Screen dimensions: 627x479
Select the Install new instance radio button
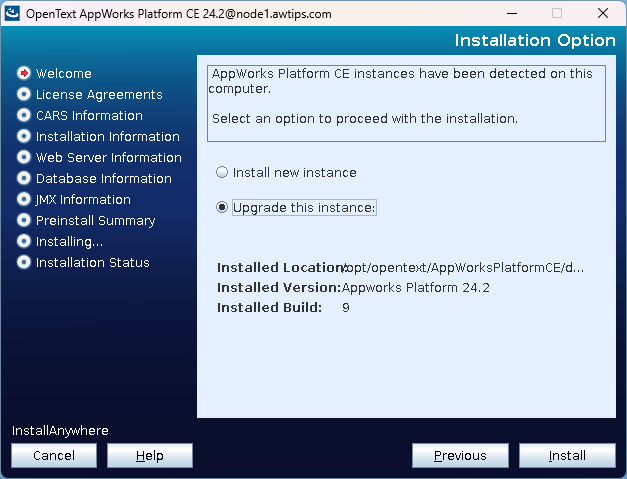click(x=222, y=172)
